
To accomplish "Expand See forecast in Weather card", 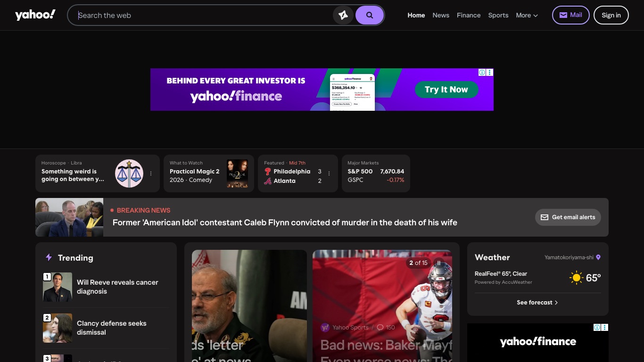I will (537, 303).
